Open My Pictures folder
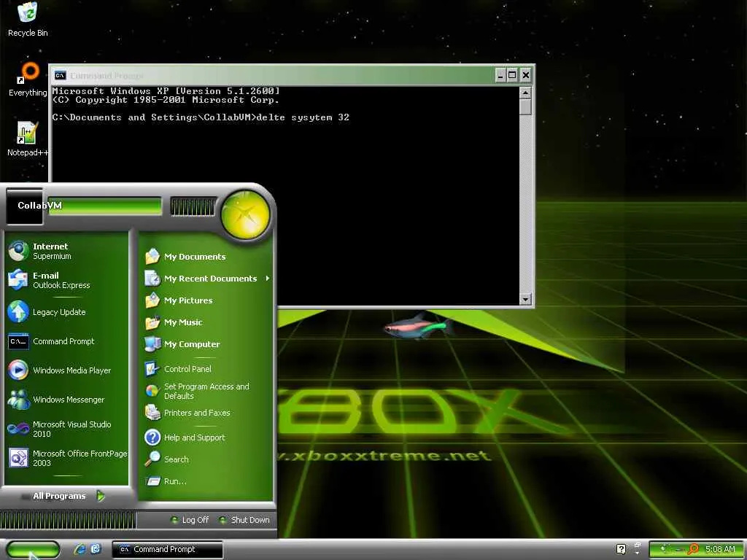Viewport: 747px width, 560px height. tap(206, 300)
